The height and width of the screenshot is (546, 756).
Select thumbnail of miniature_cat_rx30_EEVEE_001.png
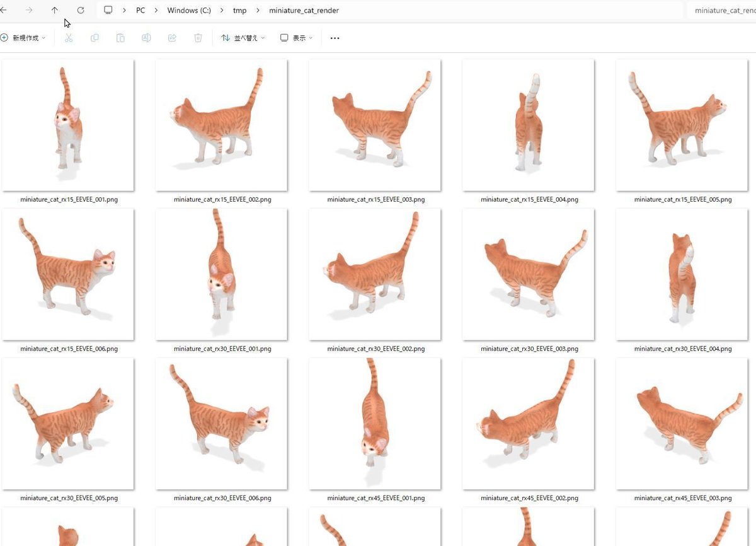(221, 275)
